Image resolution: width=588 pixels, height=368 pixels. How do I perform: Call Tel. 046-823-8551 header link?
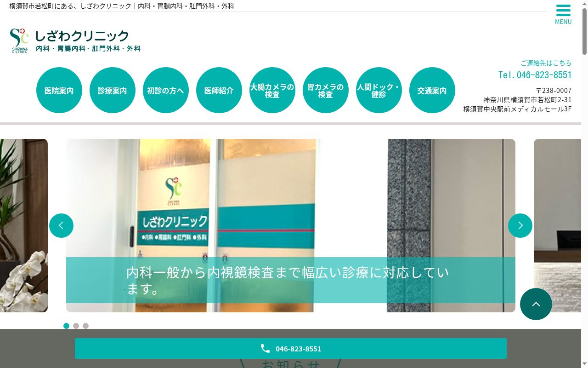tap(535, 75)
